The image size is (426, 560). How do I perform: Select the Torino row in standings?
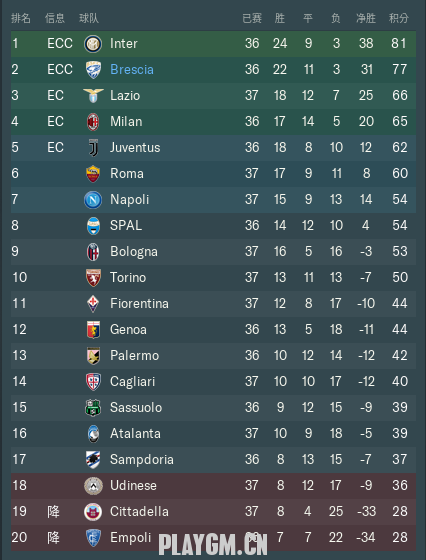(213, 278)
